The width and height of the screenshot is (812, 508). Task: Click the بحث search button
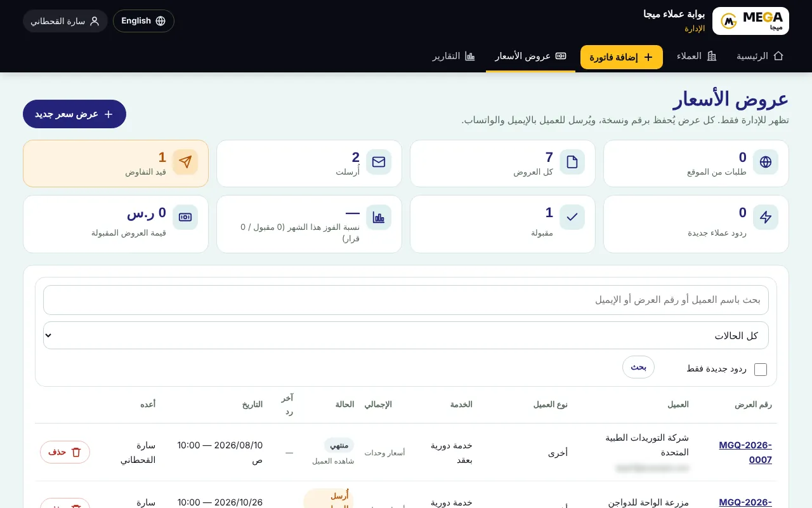pyautogui.click(x=638, y=367)
